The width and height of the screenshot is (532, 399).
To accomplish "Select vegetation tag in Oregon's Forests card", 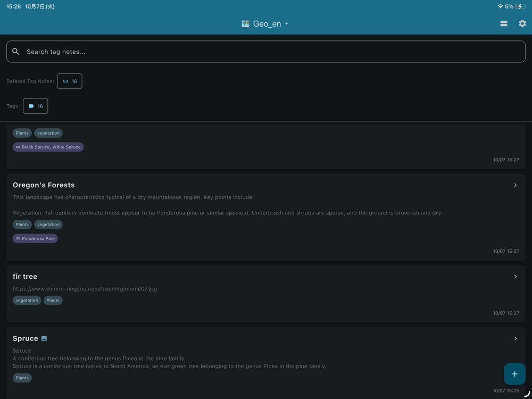I will click(x=48, y=225).
